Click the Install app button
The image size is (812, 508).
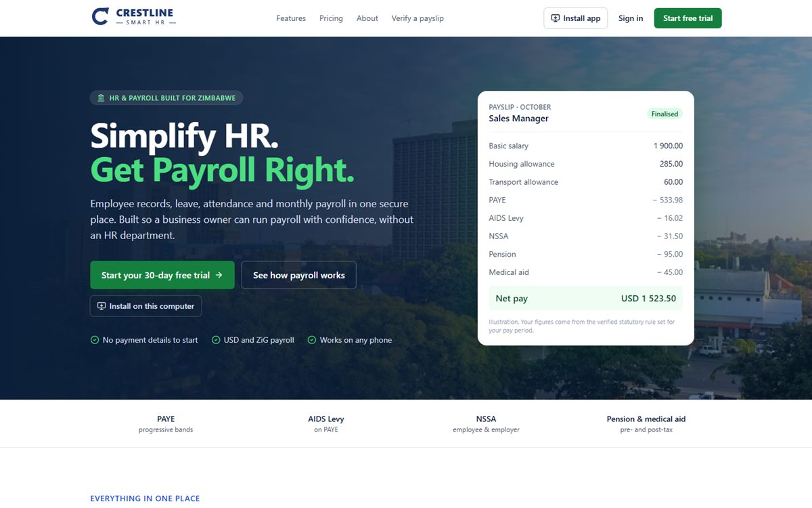tap(576, 18)
